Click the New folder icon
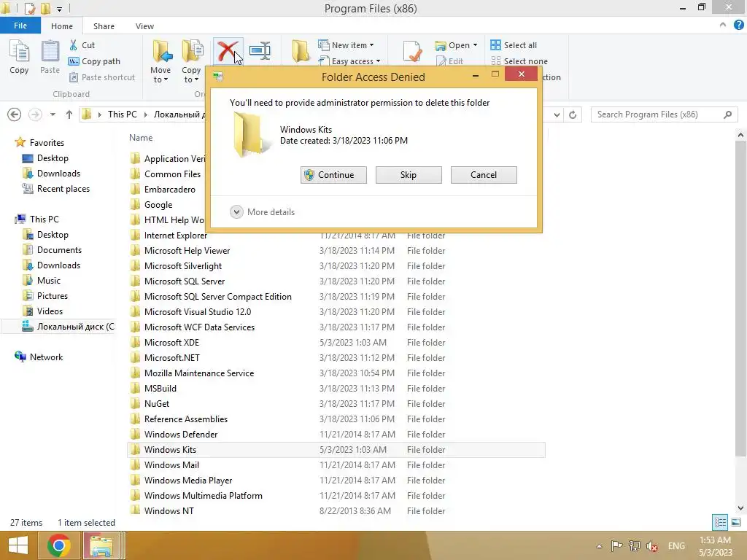 click(x=301, y=51)
